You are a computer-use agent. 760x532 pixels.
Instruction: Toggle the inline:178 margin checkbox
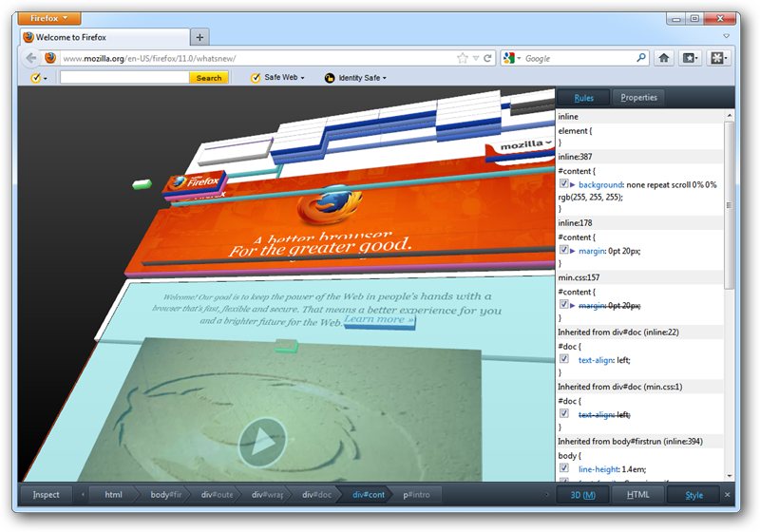point(563,250)
